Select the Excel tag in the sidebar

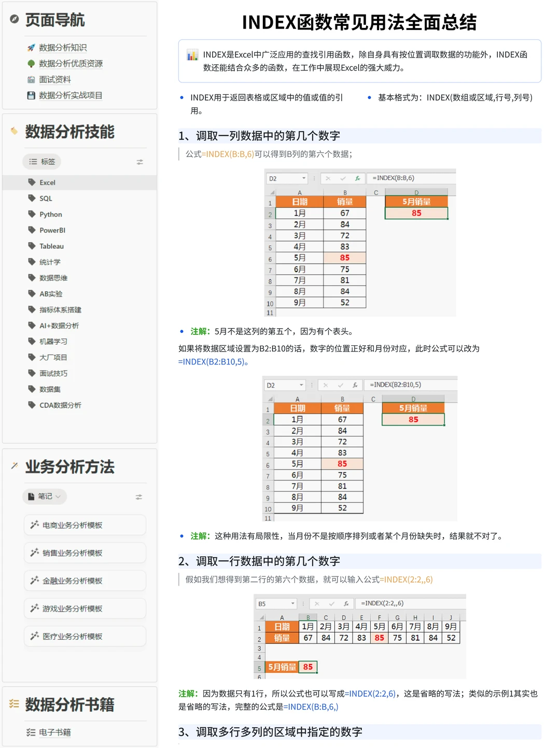pos(47,182)
